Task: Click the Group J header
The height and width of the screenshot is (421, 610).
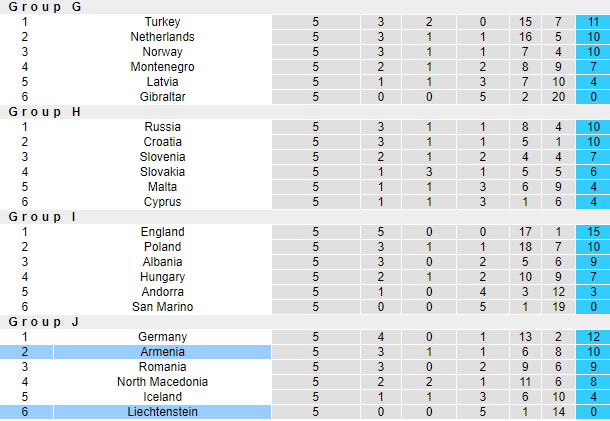Action: [45, 322]
